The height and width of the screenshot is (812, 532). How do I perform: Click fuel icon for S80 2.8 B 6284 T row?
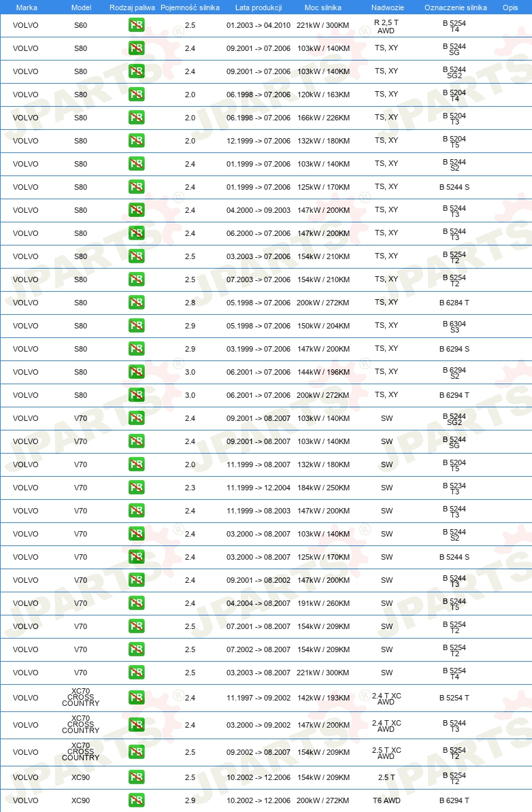[x=137, y=303]
